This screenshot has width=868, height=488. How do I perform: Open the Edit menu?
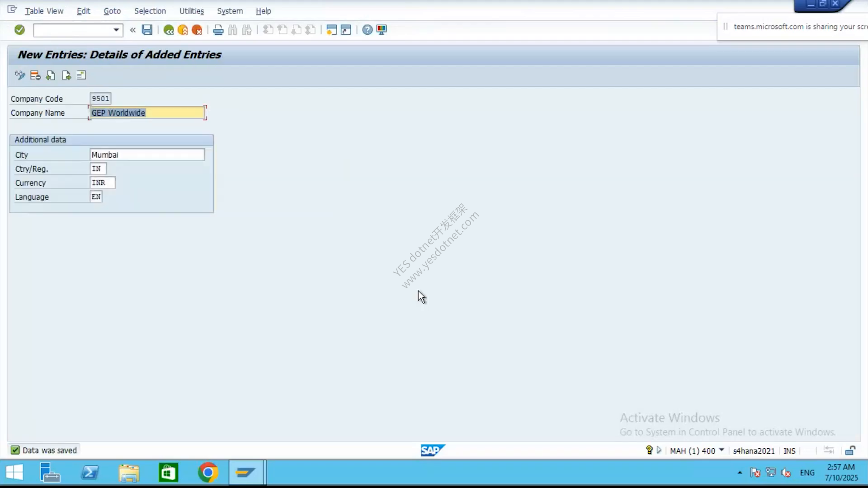coord(84,11)
